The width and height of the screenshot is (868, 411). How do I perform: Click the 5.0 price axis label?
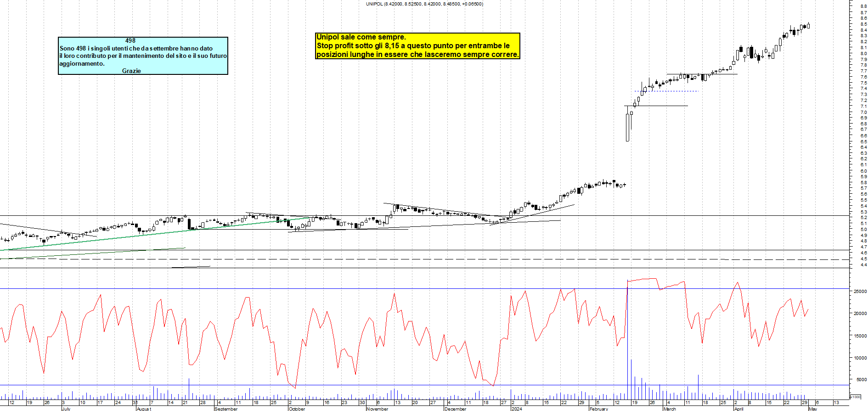pos(864,229)
